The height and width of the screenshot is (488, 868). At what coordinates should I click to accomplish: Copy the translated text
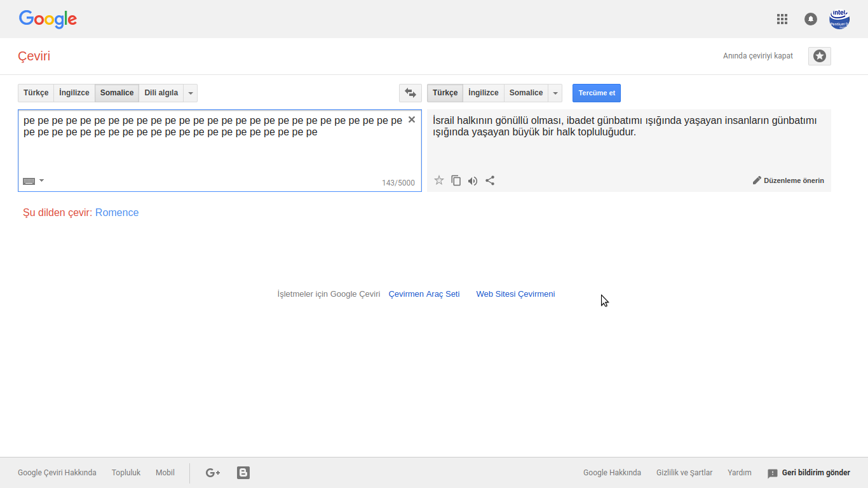click(456, 180)
